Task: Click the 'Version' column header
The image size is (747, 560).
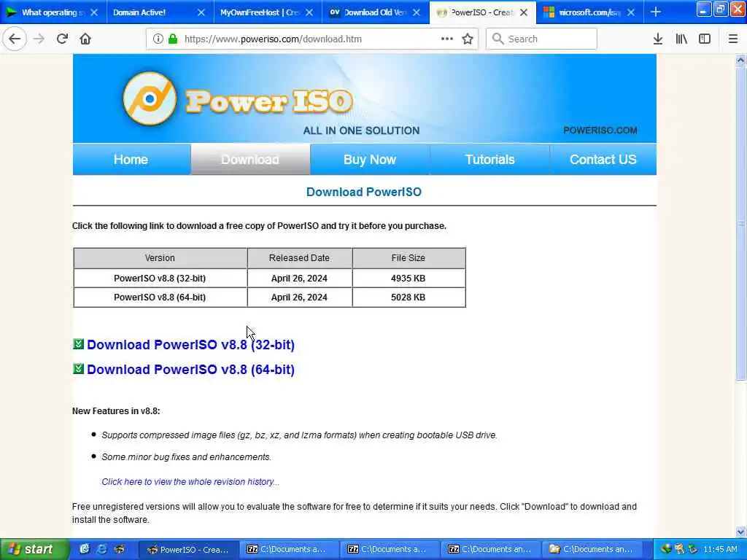Action: 160,258
